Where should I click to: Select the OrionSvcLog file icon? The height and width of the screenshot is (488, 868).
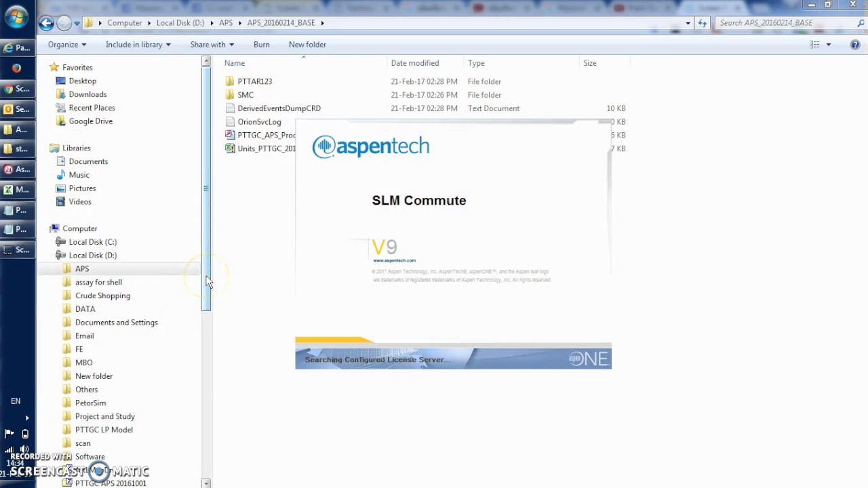231,122
